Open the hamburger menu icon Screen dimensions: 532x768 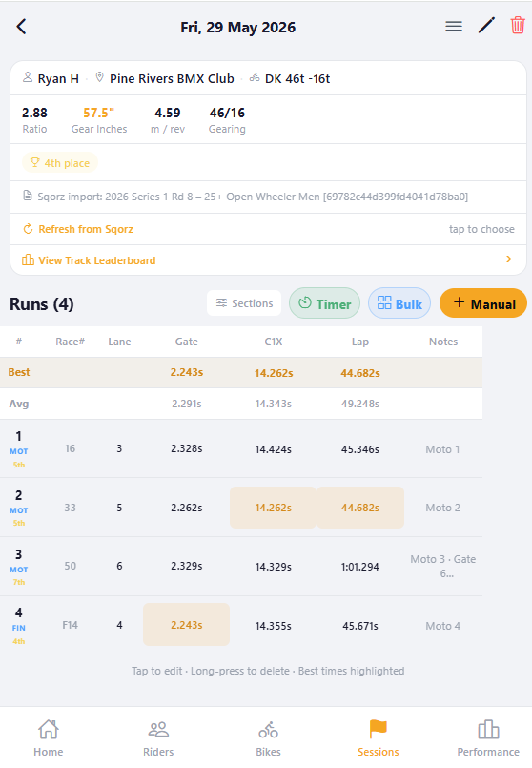coord(454,26)
